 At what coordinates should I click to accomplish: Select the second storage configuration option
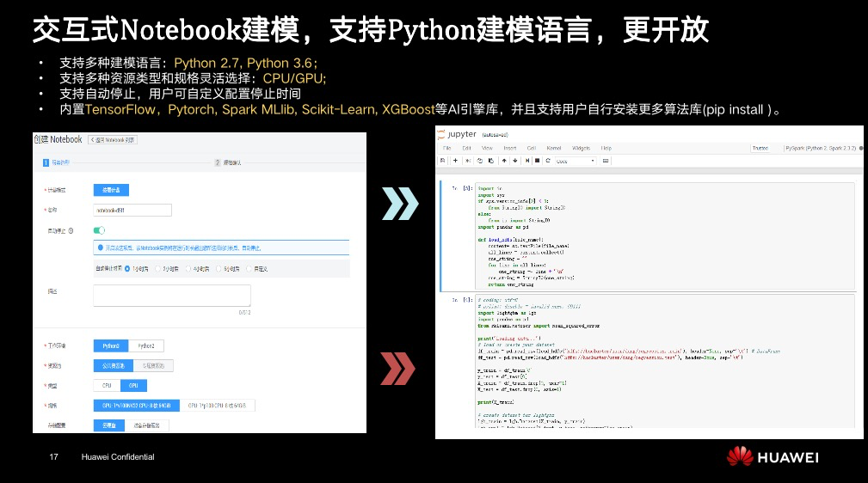point(147,425)
